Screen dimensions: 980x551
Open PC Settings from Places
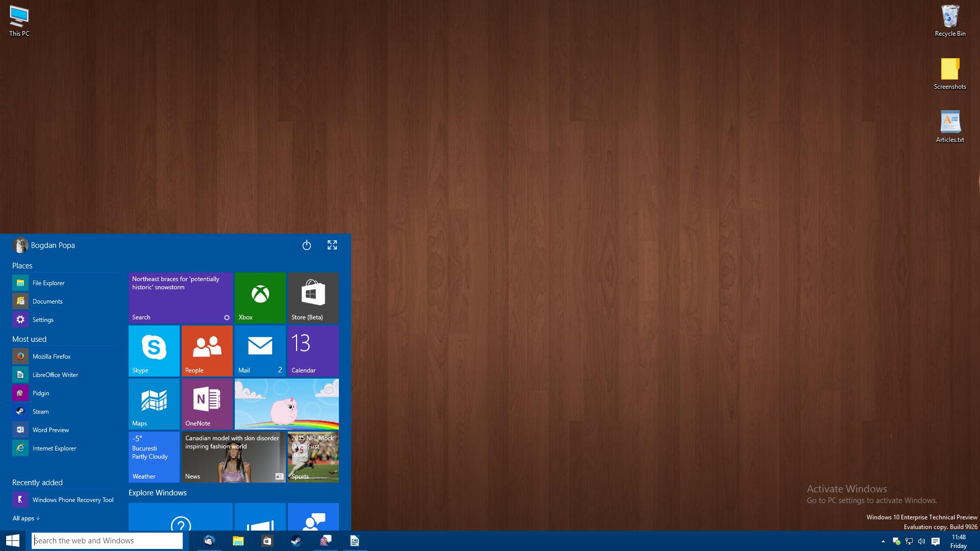[x=43, y=319]
